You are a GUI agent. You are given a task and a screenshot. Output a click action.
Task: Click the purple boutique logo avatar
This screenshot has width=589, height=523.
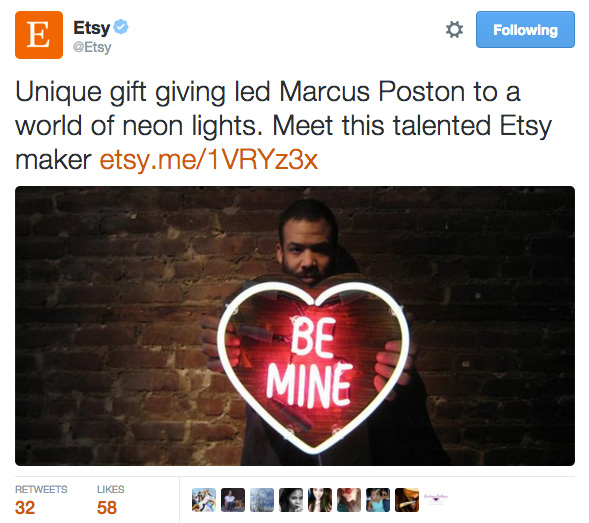pyautogui.click(x=436, y=500)
